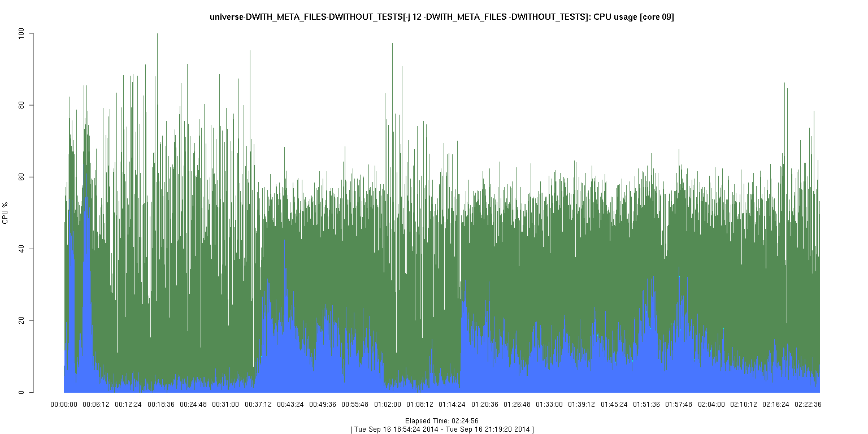Click the chart title mentioning core 09

(x=441, y=17)
